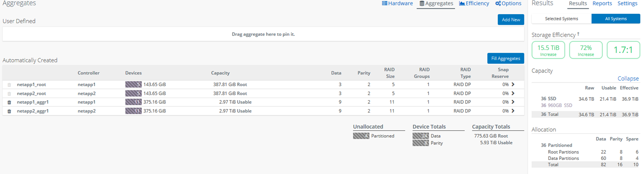Click the Parity device totals striped badge

[x=421, y=143]
